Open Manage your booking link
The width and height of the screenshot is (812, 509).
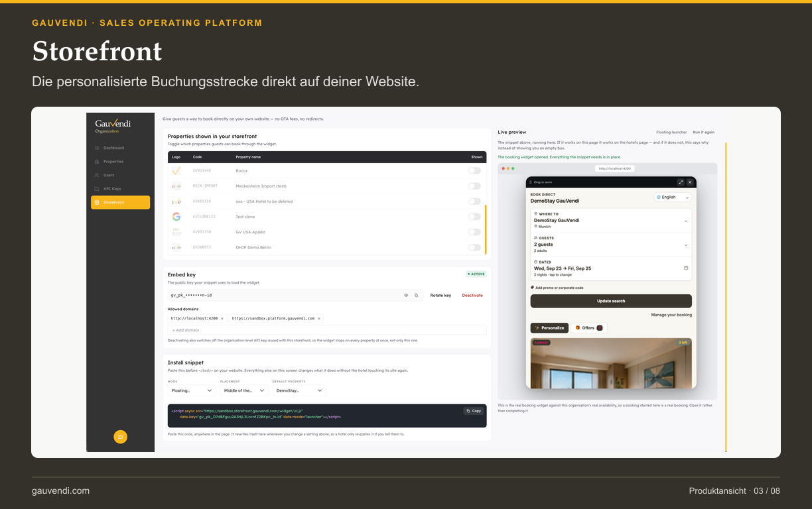pos(671,315)
